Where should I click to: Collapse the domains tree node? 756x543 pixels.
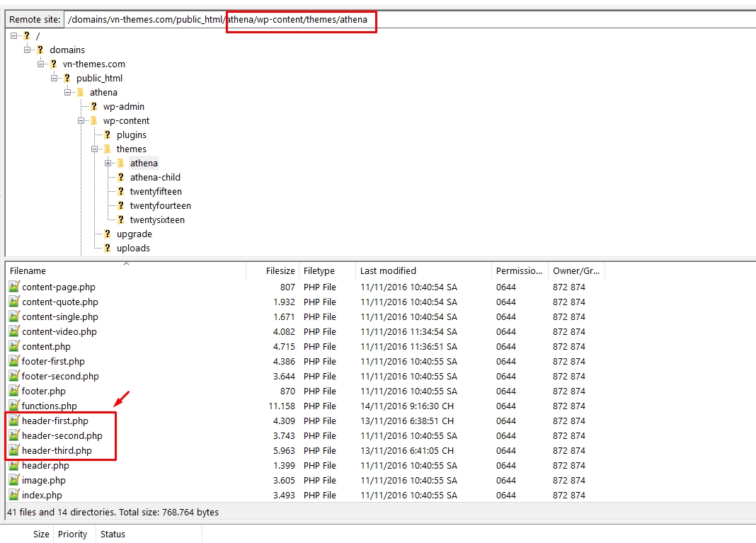tap(28, 50)
